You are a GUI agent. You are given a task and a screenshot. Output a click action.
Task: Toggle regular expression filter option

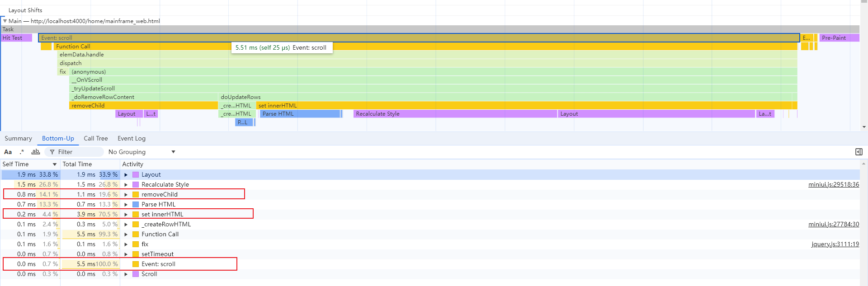coord(22,152)
